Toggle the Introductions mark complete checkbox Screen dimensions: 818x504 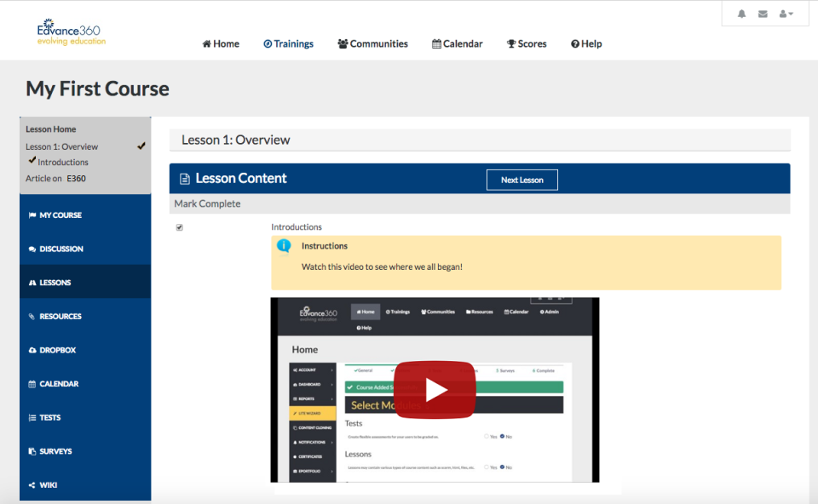(180, 227)
